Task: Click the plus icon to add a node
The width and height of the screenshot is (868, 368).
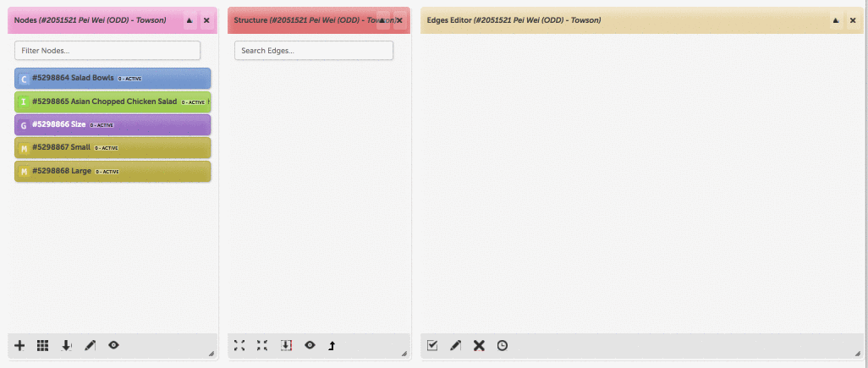Action: tap(19, 346)
